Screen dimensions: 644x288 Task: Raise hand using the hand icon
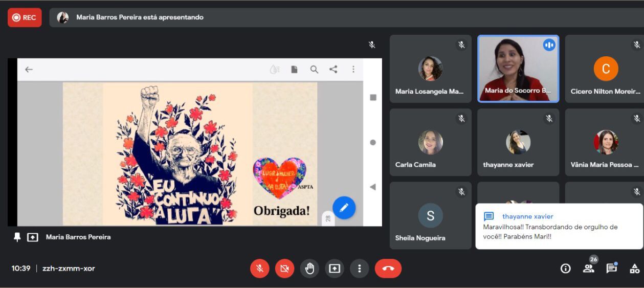(309, 269)
